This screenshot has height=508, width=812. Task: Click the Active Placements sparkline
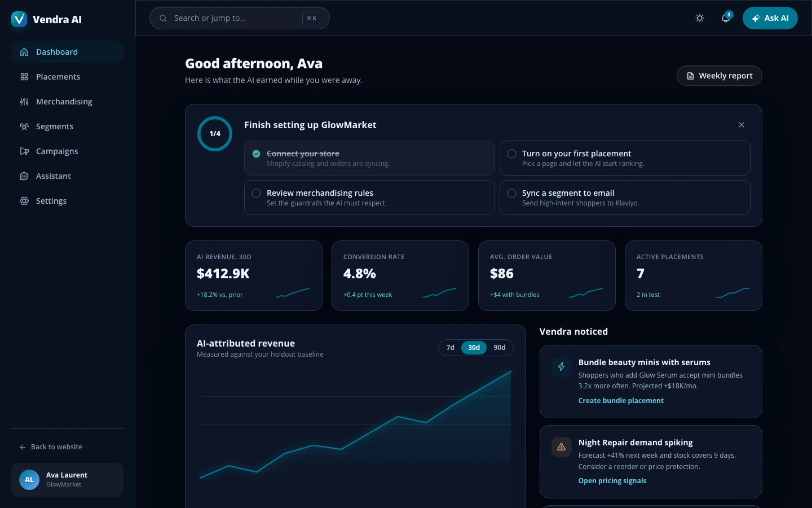click(x=732, y=293)
